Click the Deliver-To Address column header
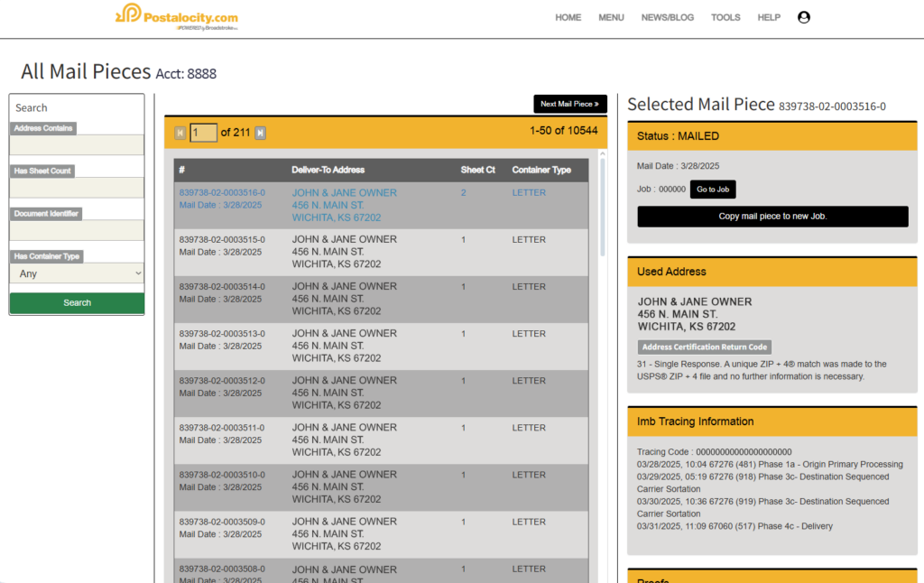The width and height of the screenshot is (924, 583). click(x=328, y=170)
